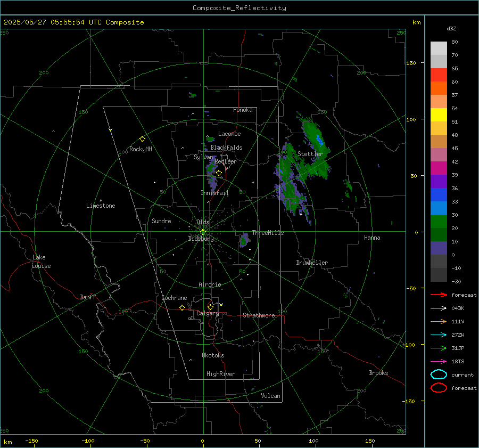Click the storm echo west of ThreeHills
The width and height of the screenshot is (479, 448).
click(x=244, y=240)
